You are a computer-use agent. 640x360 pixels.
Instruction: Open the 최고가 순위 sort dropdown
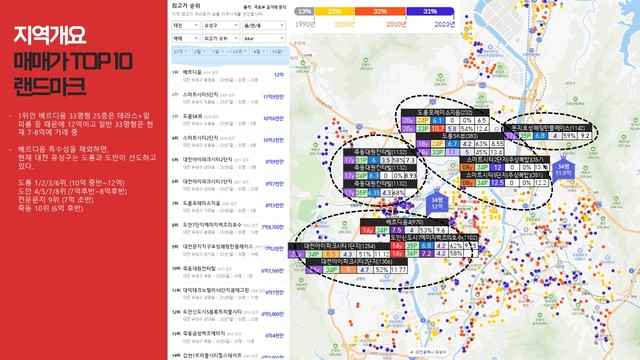(x=221, y=38)
